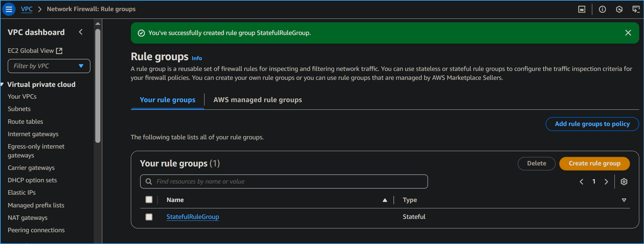The image size is (644, 244).
Task: Switch to Your rule groups tab
Action: [x=168, y=100]
